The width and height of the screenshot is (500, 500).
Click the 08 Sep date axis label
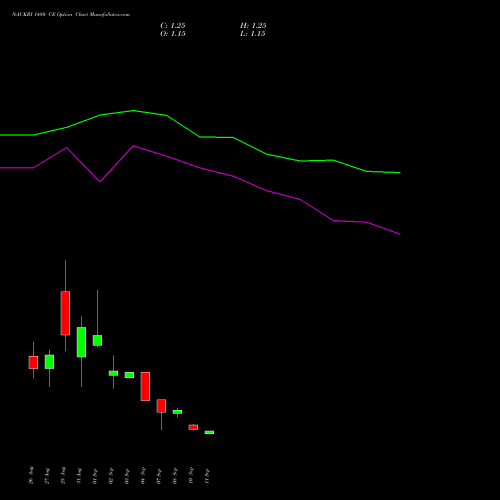(175, 476)
